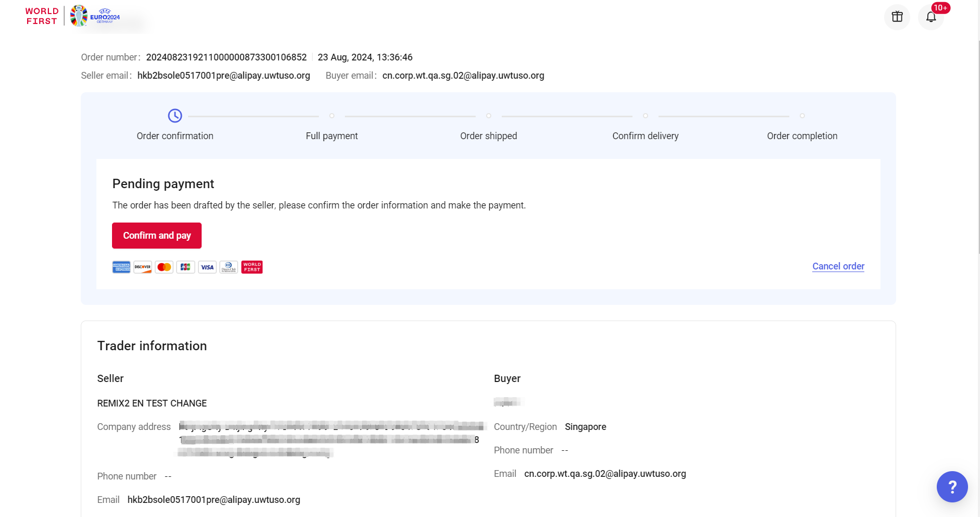Click the Cancel order link
Viewport: 980px width, 517px height.
(838, 266)
